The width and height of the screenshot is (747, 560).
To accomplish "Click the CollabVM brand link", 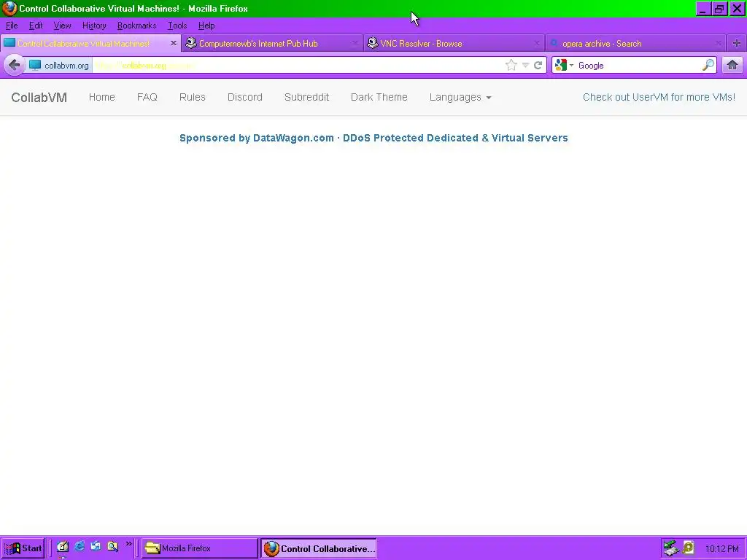I will pos(39,97).
